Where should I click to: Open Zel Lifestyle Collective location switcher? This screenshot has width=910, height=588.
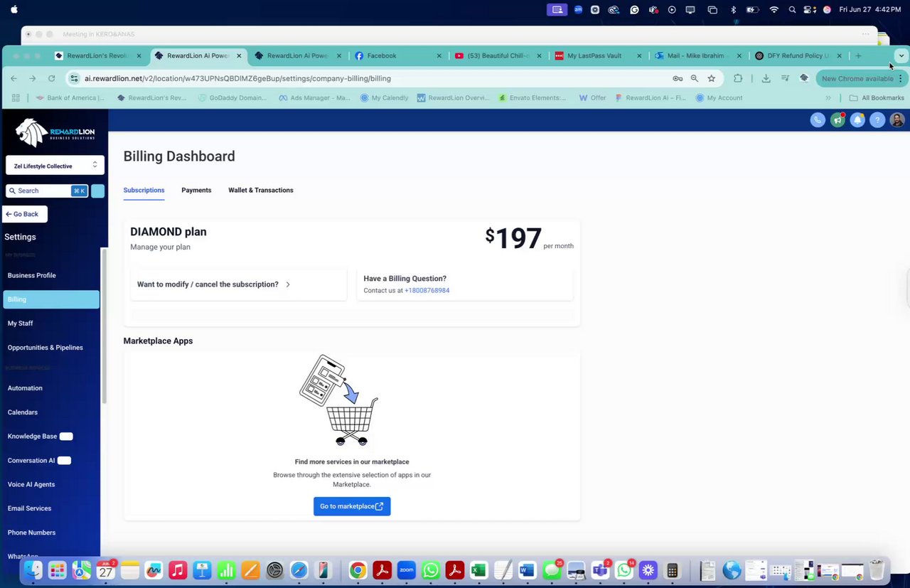point(55,166)
